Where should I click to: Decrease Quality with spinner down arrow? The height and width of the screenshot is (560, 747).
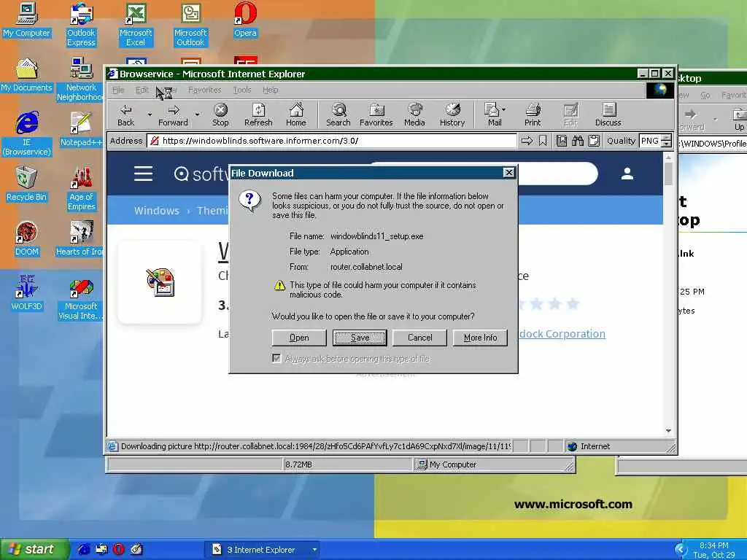point(667,144)
